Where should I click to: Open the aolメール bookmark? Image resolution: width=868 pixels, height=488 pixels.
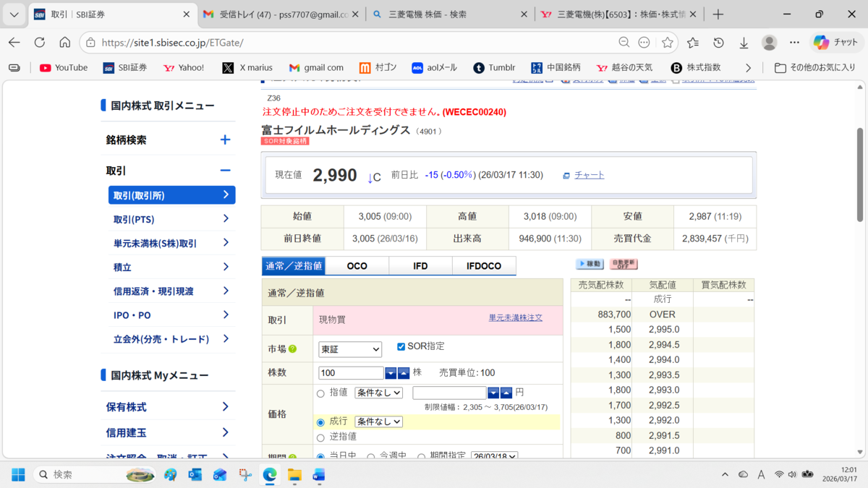434,68
